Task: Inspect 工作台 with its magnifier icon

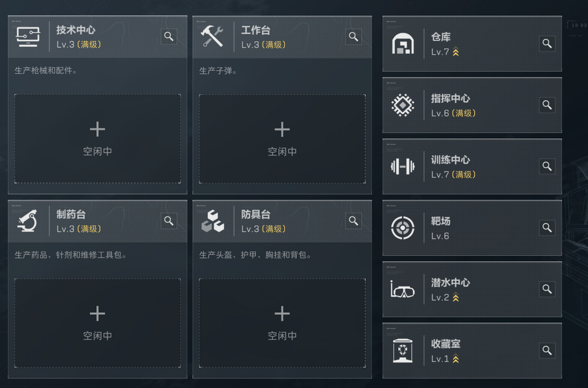Action: (353, 36)
